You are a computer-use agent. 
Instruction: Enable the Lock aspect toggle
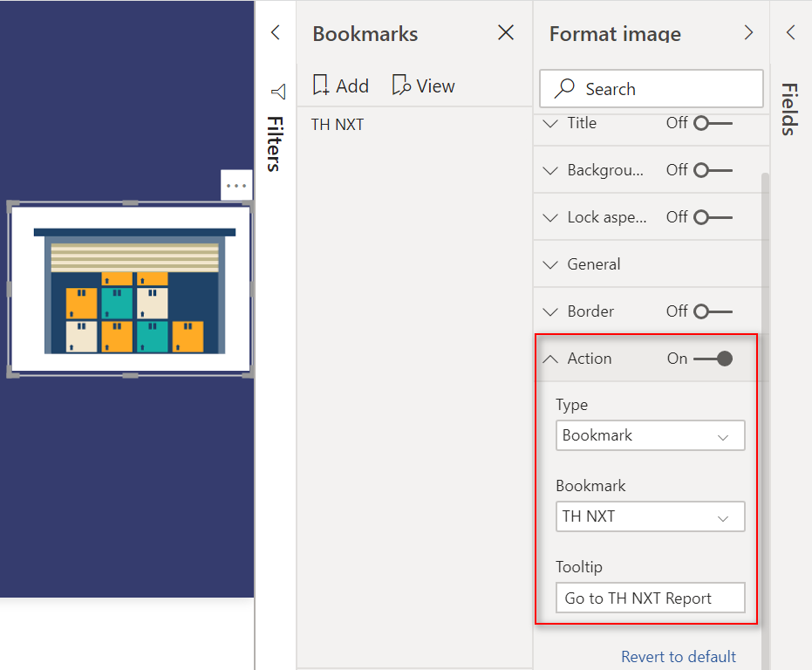click(713, 217)
